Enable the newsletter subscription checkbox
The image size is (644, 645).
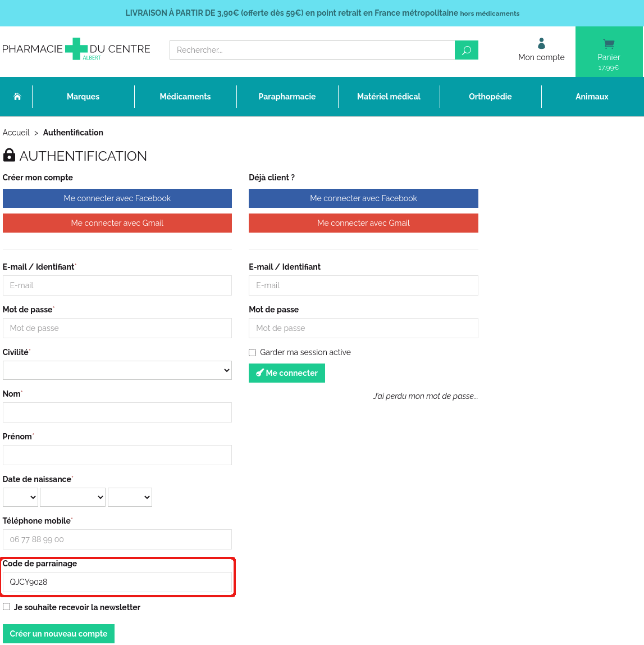point(7,607)
